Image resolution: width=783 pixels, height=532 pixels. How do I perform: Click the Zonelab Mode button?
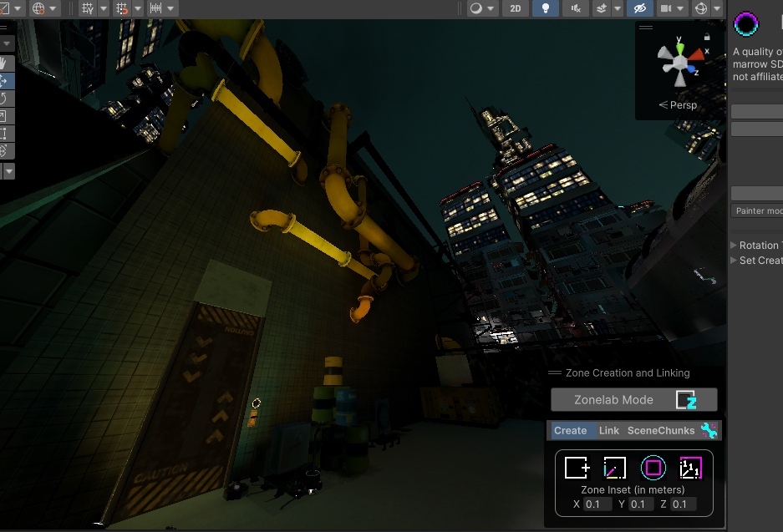[x=633, y=399]
